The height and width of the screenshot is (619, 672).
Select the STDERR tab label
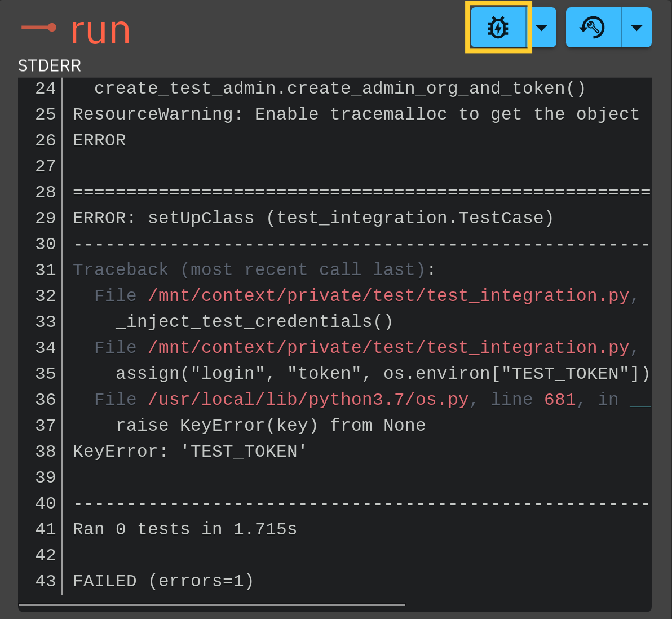50,65
